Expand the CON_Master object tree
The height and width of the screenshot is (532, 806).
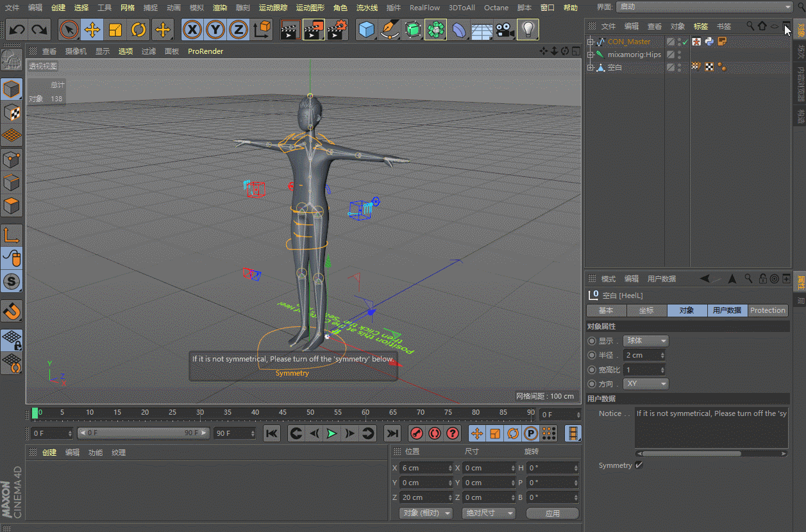coord(591,42)
